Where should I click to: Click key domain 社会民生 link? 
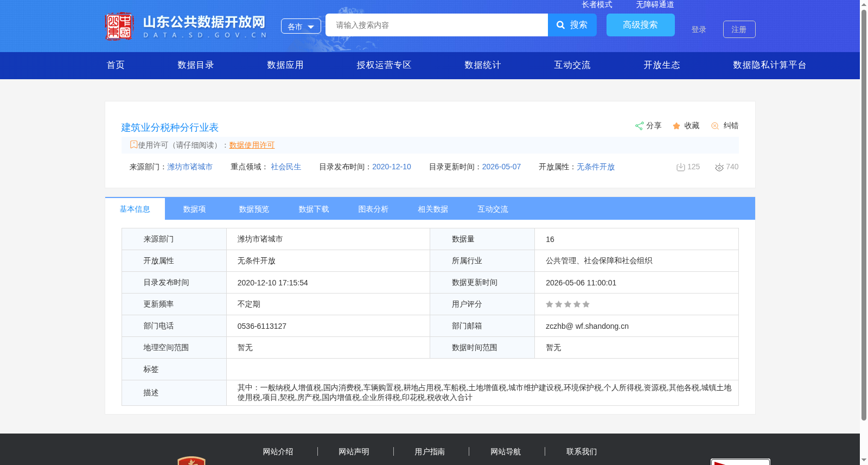(x=286, y=167)
